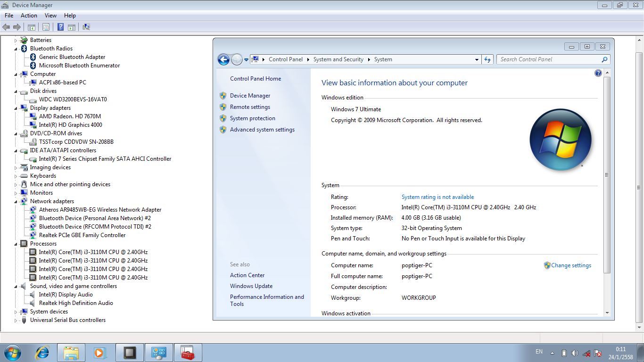Launch Windows Media Player from the taskbar
The width and height of the screenshot is (644, 362).
[x=99, y=352]
